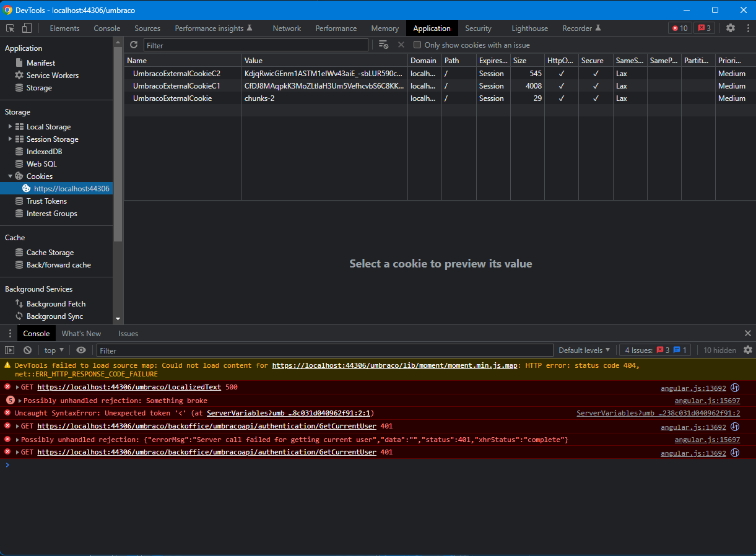Focus the cookies Filter input
Image resolution: width=756 pixels, height=556 pixels.
coord(256,45)
